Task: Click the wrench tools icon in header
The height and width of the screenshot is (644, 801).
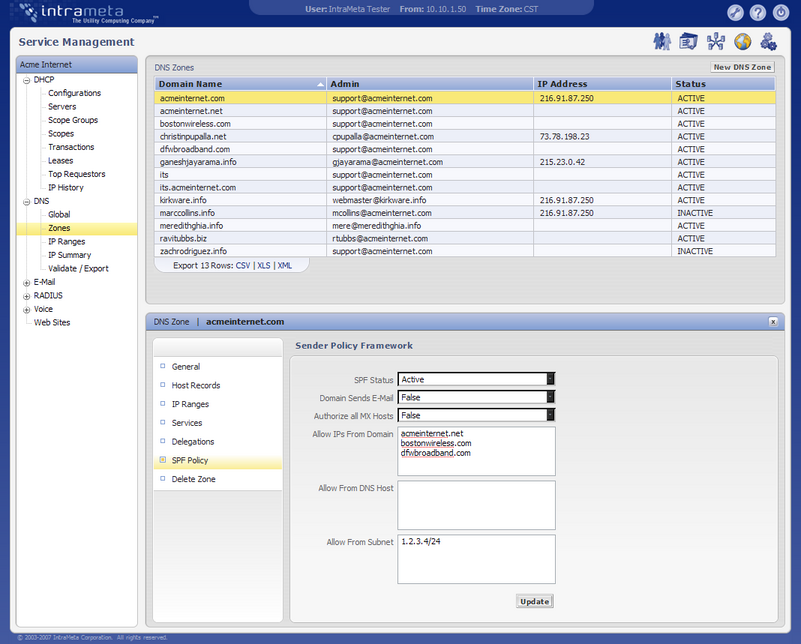Action: (735, 12)
